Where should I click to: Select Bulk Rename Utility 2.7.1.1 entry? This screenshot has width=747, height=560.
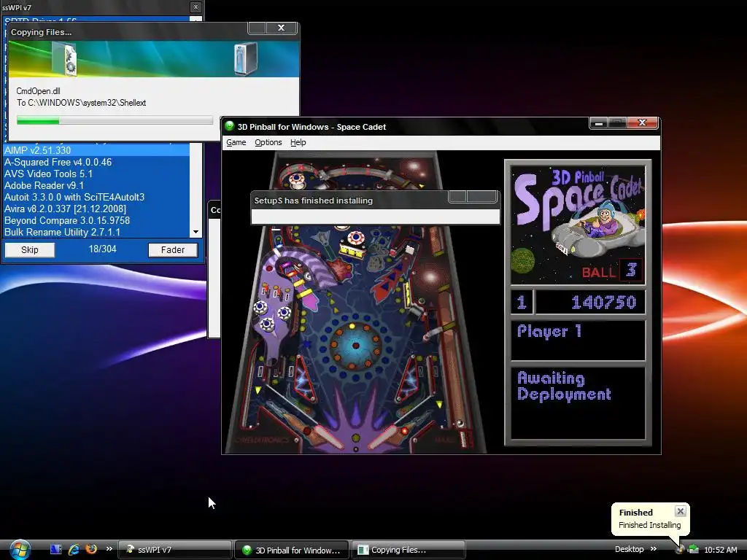click(97, 232)
